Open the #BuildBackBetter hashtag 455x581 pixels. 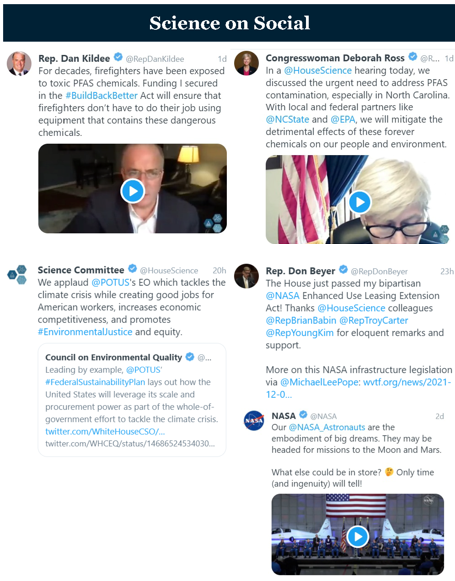click(x=102, y=96)
